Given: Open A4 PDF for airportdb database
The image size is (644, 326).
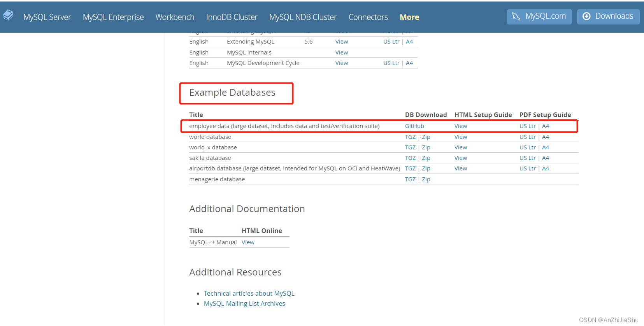Looking at the screenshot, I should click(x=546, y=168).
